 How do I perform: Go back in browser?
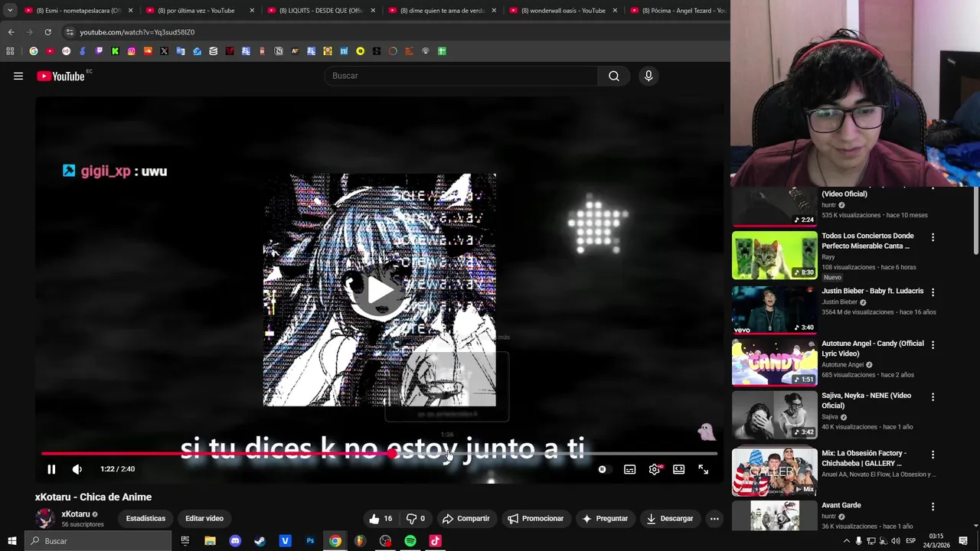click(11, 32)
